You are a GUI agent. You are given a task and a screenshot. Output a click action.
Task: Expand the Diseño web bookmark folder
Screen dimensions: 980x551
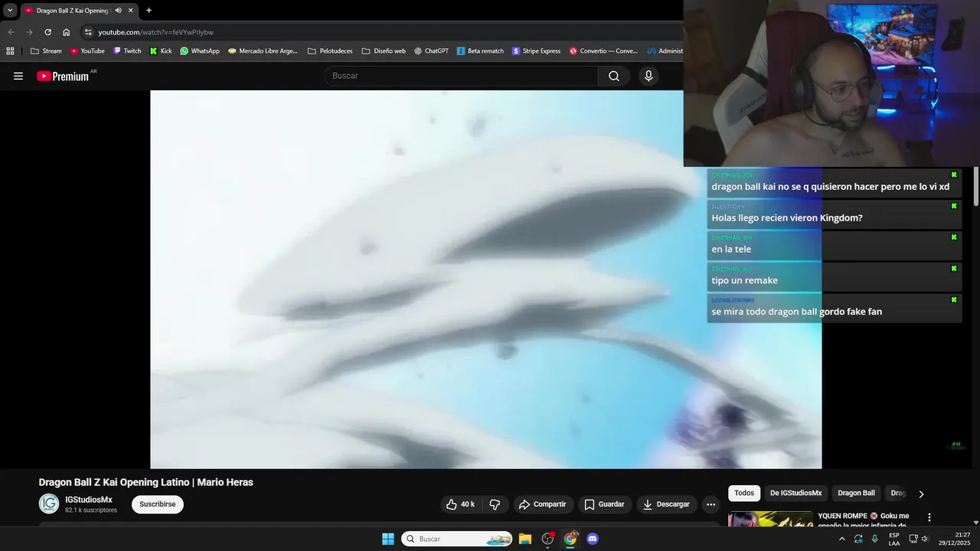pos(384,51)
